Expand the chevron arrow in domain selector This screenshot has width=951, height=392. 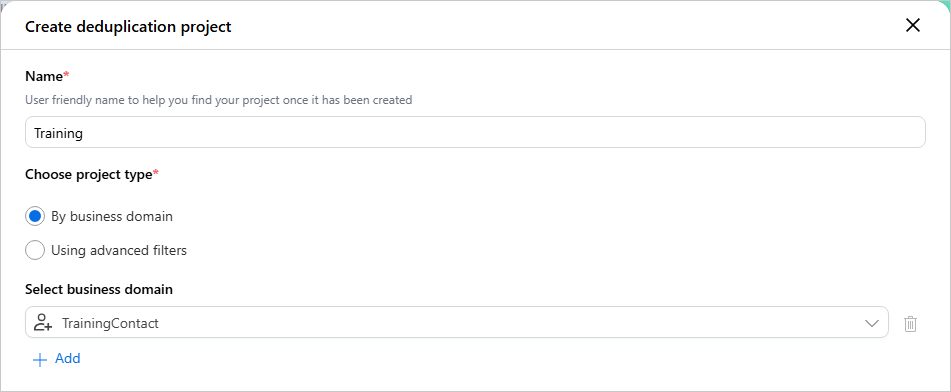point(872,323)
